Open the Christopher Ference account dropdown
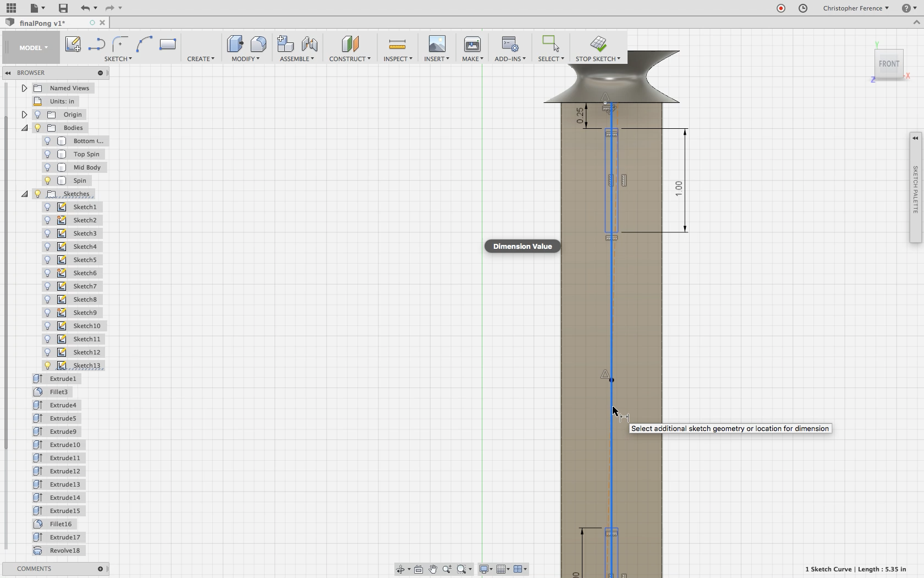This screenshot has width=924, height=578. pos(855,8)
